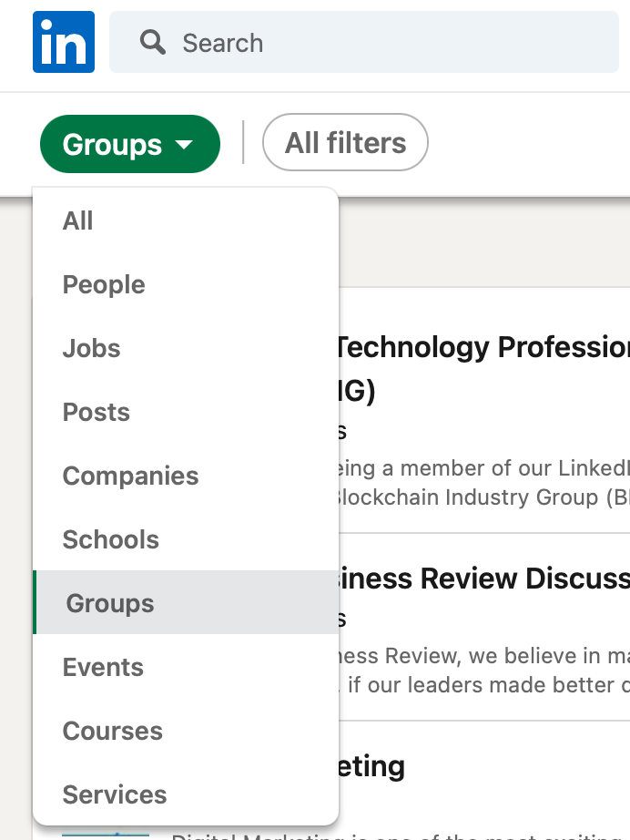
Task: Select All from the filter menu
Action: click(78, 220)
